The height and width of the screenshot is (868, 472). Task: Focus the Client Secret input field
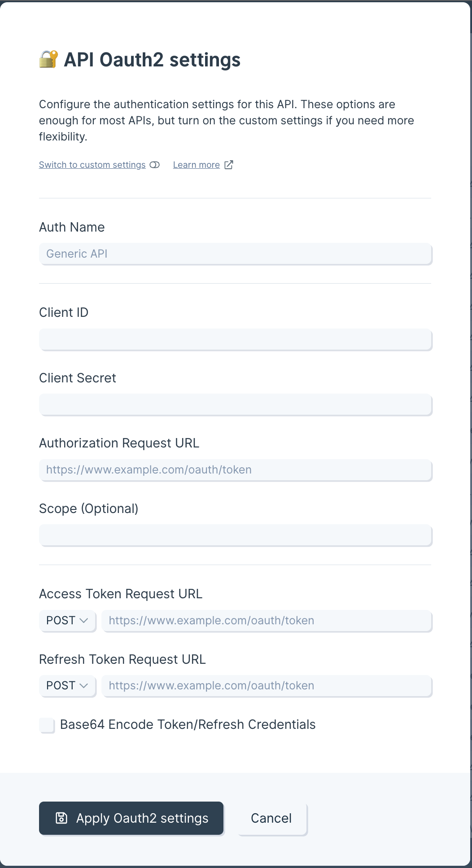pyautogui.click(x=236, y=405)
